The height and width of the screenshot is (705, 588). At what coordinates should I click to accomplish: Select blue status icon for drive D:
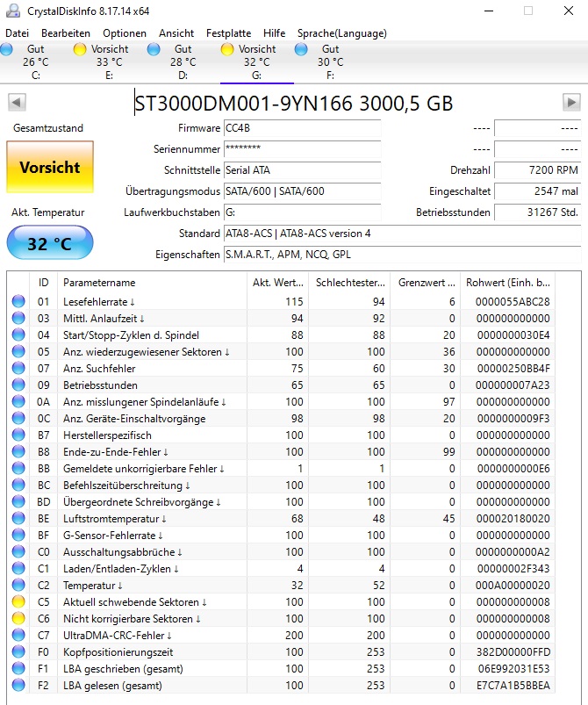(154, 49)
